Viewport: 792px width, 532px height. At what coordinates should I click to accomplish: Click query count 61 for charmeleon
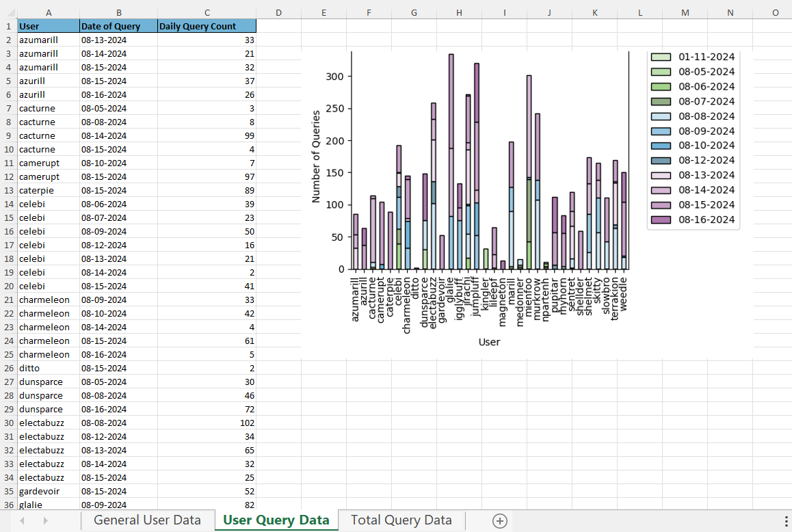[207, 341]
